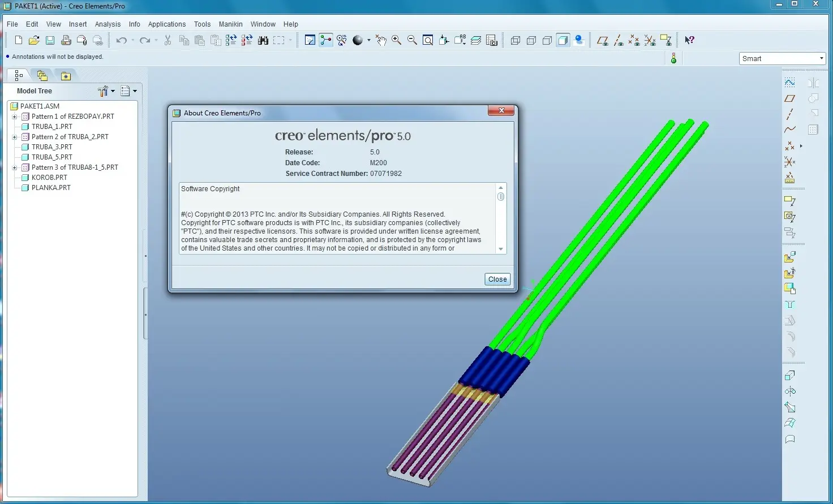Screen dimensions: 833x504
Task: Print the model using the printer icon
Action: pyautogui.click(x=66, y=40)
